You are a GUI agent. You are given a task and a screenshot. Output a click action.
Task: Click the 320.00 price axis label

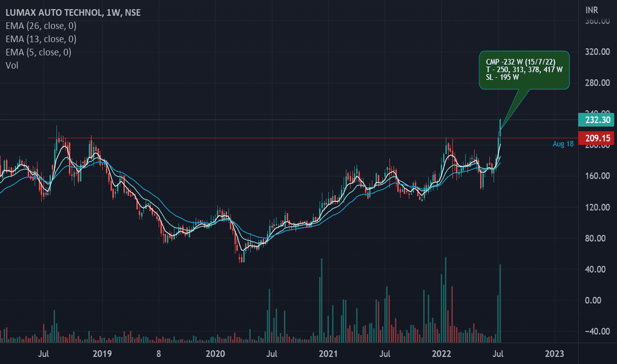pyautogui.click(x=597, y=52)
